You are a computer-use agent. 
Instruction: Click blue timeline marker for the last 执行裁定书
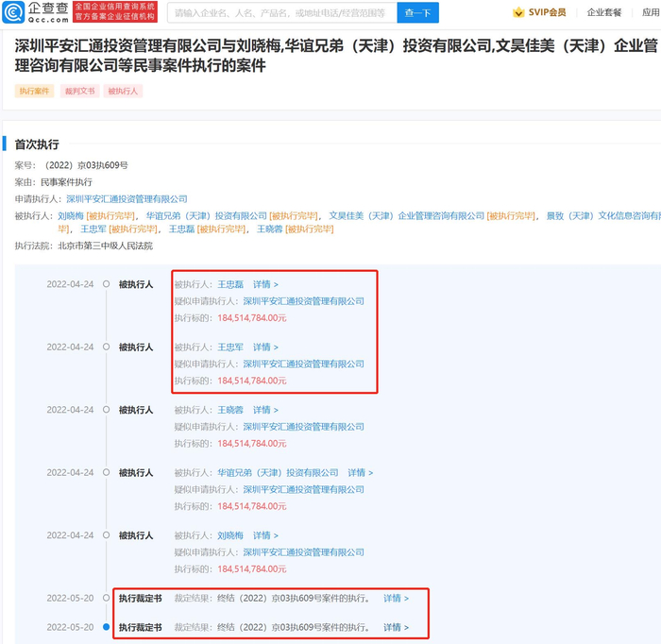point(106,627)
